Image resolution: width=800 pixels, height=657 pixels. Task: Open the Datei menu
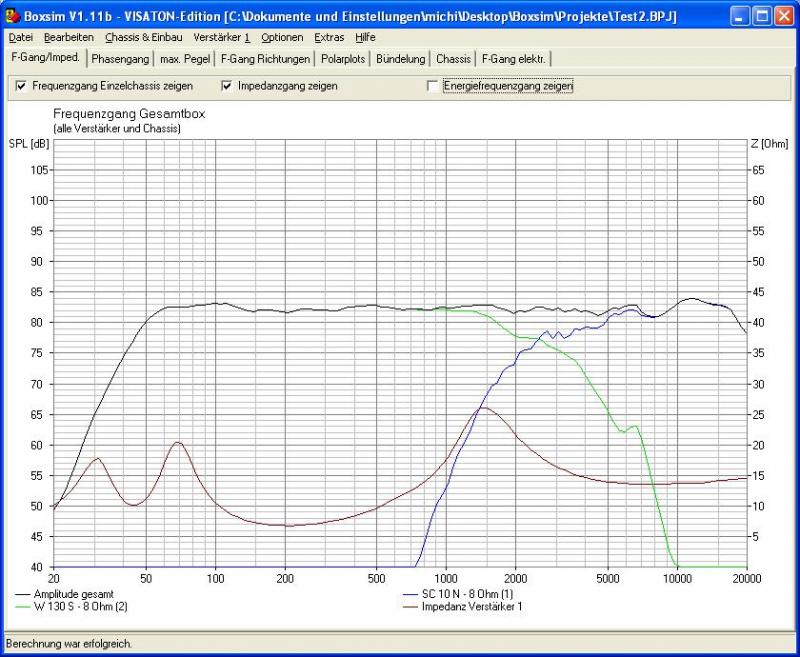click(x=21, y=37)
